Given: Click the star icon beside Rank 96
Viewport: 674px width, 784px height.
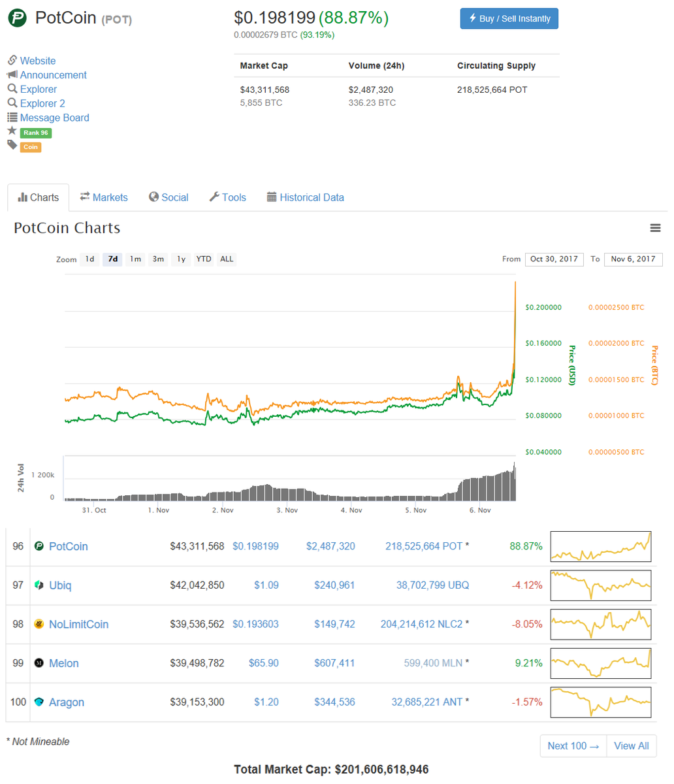Looking at the screenshot, I should click(12, 131).
